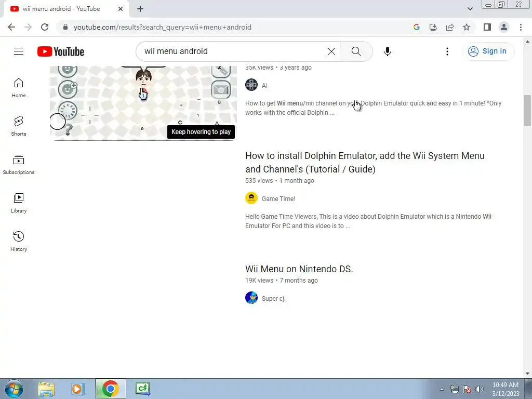The height and width of the screenshot is (399, 532).
Task: Click the Google icon in address bar
Action: point(416,27)
